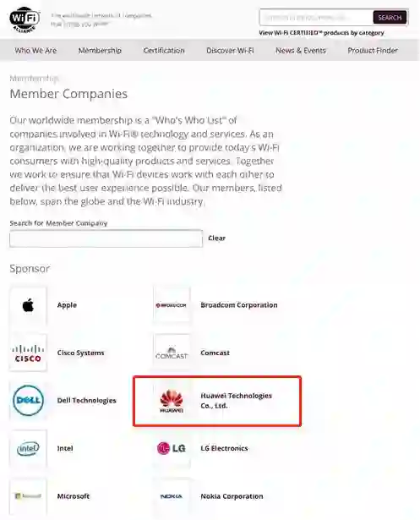This screenshot has width=420, height=520.
Task: Open View Wi-Fi CERTIFIED products by category
Action: (x=321, y=33)
